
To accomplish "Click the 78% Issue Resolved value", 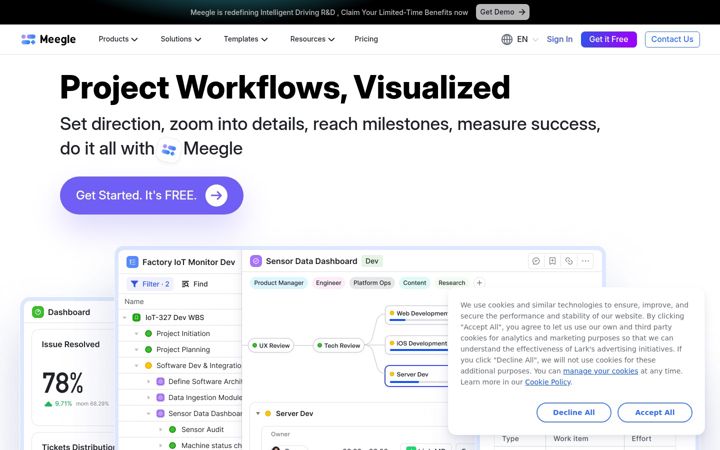I will point(62,382).
